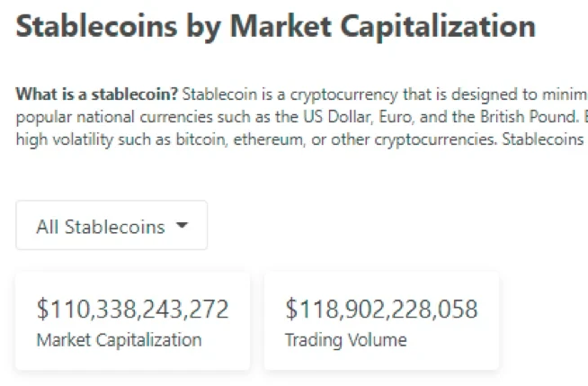Click 'popular national currencies' in the description
The width and height of the screenshot is (588, 386).
(104, 118)
